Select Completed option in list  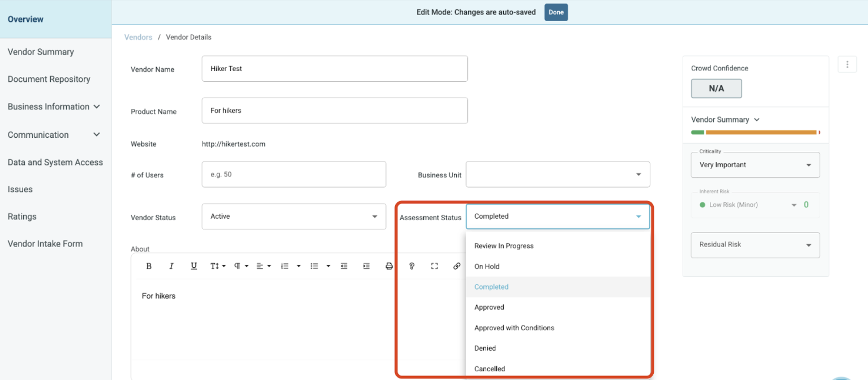click(x=558, y=287)
